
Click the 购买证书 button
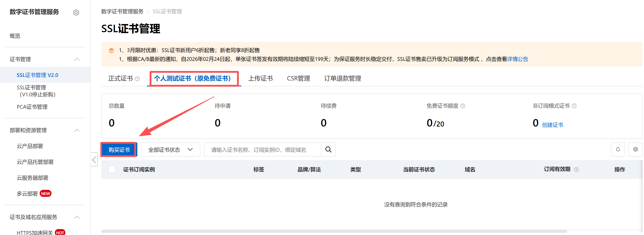click(119, 149)
